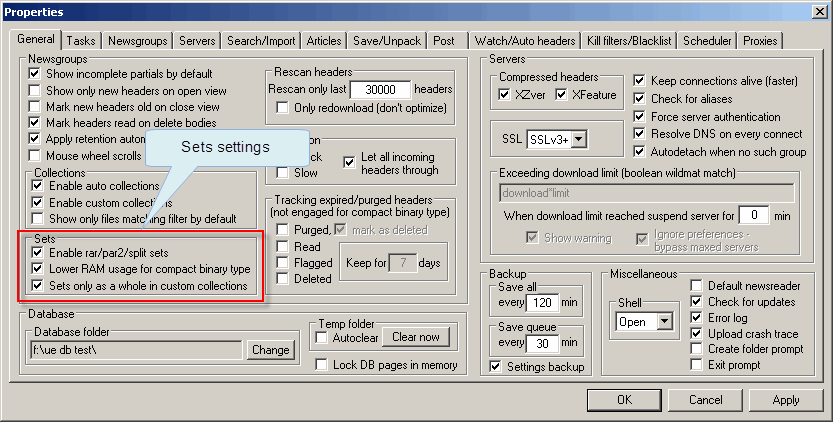The height and width of the screenshot is (422, 833).
Task: Close the Properties dialog with X button
Action: click(x=818, y=12)
